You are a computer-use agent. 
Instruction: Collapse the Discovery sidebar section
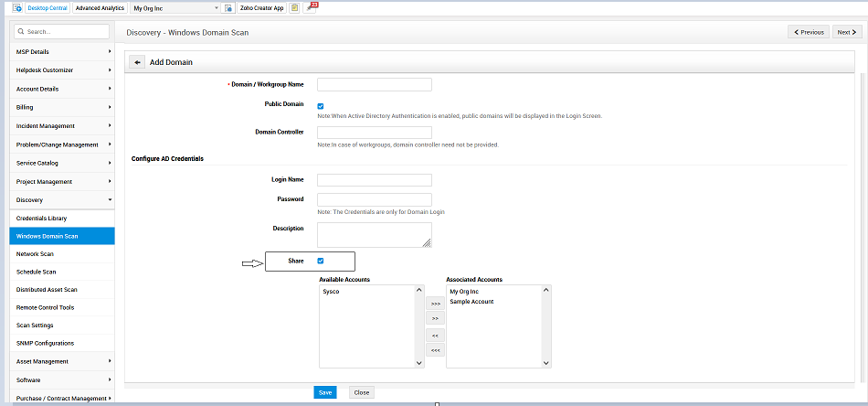[x=61, y=199]
